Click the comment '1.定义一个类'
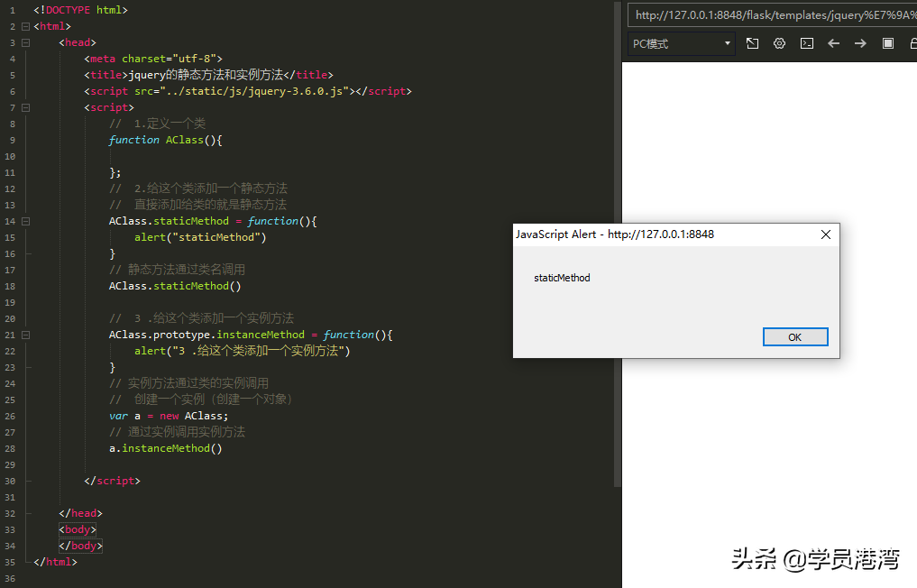The width and height of the screenshot is (917, 588). [157, 124]
